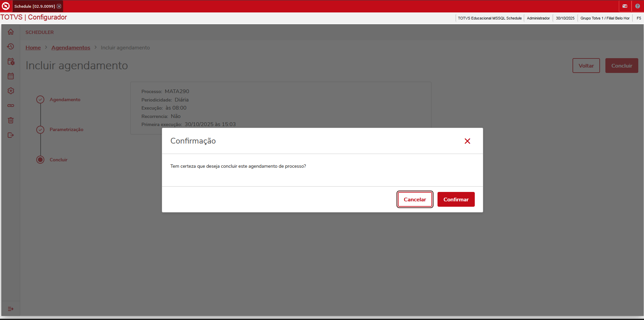The width and height of the screenshot is (644, 320).
Task: Click the Incluir agendamento breadcrumb text
Action: point(125,48)
